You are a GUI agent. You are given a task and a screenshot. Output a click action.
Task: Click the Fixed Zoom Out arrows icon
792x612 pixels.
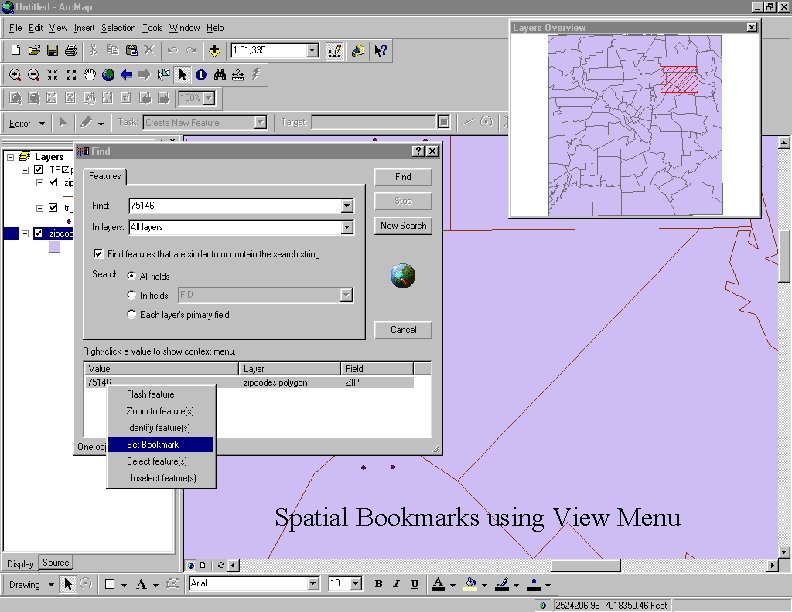click(71, 75)
